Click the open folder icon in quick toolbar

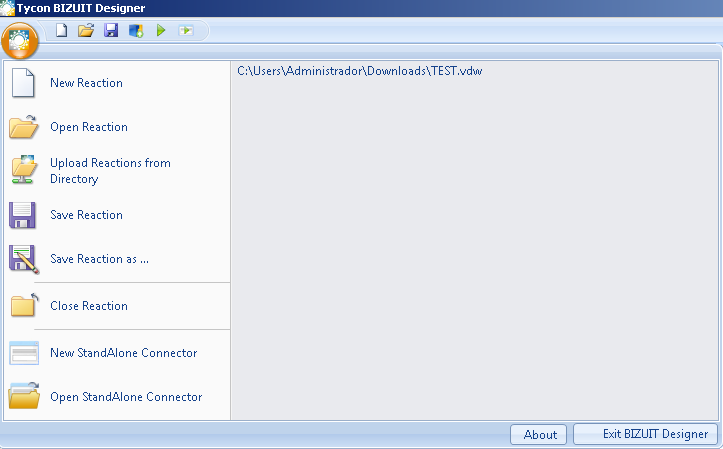pyautogui.click(x=86, y=30)
